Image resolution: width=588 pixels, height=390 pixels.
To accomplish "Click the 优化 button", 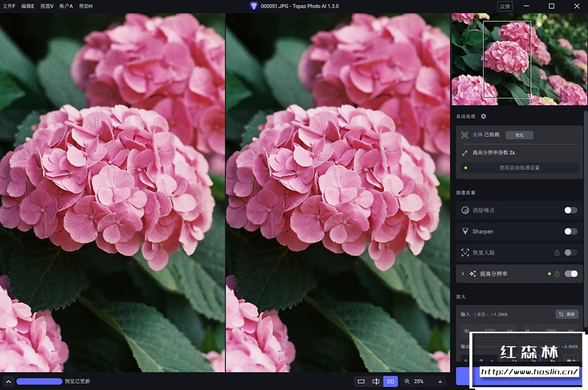I will coord(519,135).
